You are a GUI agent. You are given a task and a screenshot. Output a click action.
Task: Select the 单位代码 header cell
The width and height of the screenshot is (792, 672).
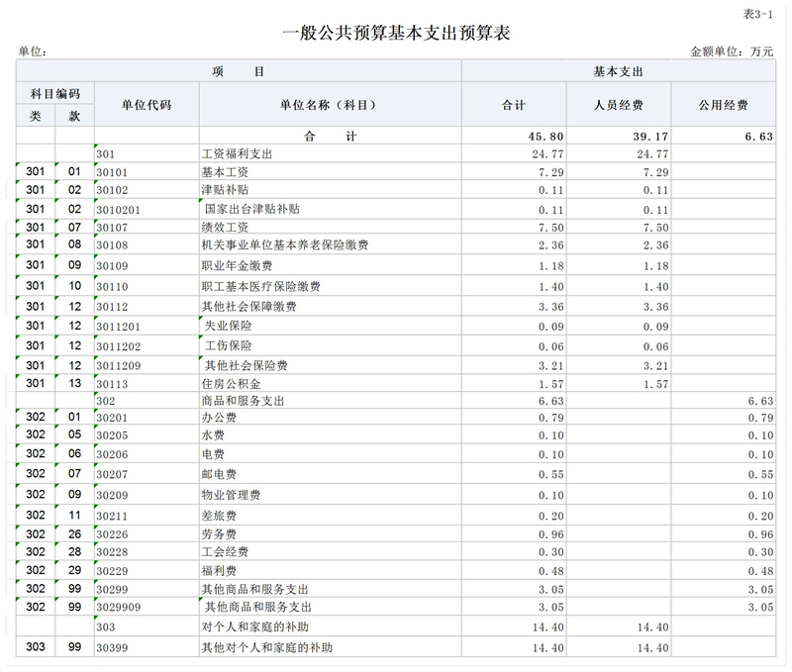[x=147, y=105]
